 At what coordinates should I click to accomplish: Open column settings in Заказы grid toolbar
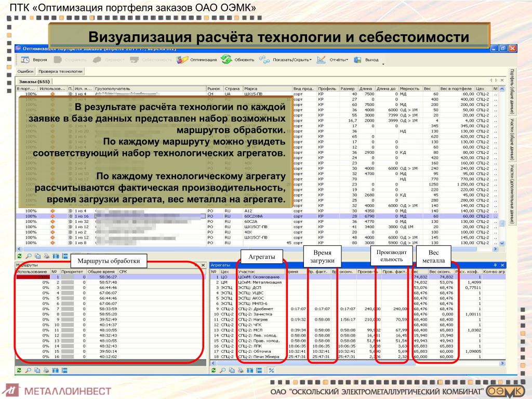click(56, 256)
